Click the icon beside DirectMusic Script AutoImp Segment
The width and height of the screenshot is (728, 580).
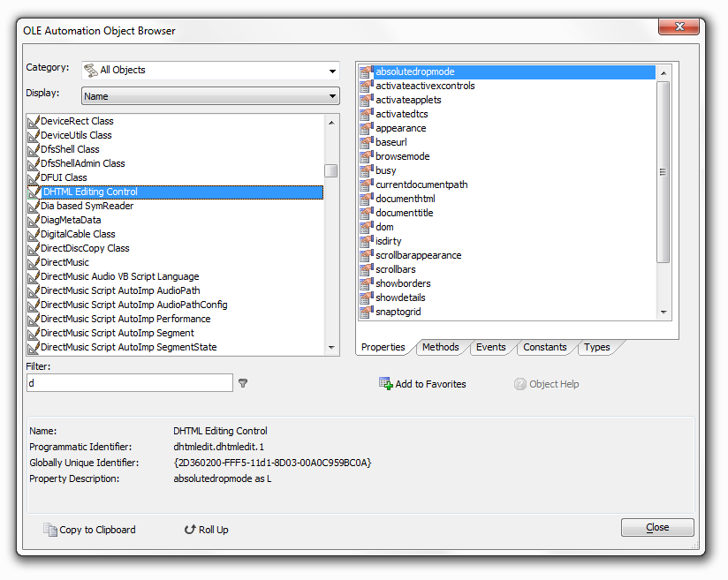34,334
